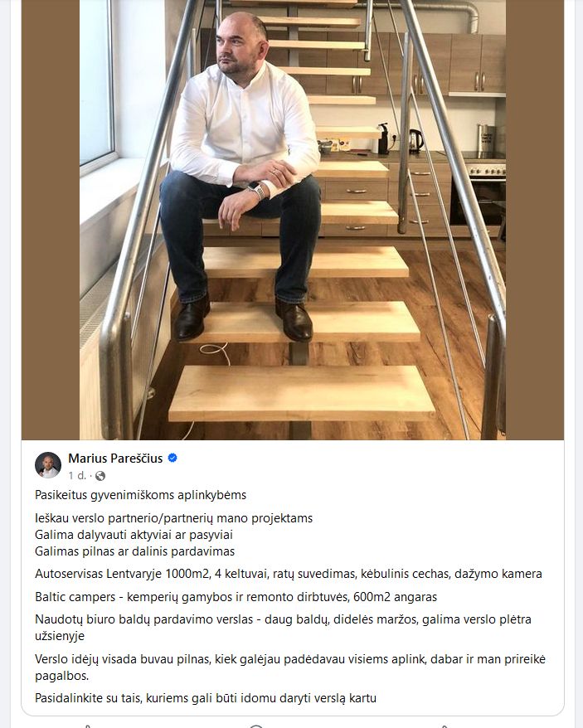Click the partially visible comment icon below post
Viewport: 583px width, 728px height.
pyautogui.click(x=256, y=726)
